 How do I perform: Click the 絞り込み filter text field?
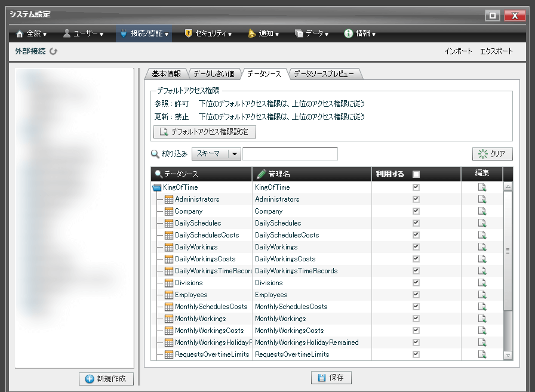pyautogui.click(x=290, y=154)
